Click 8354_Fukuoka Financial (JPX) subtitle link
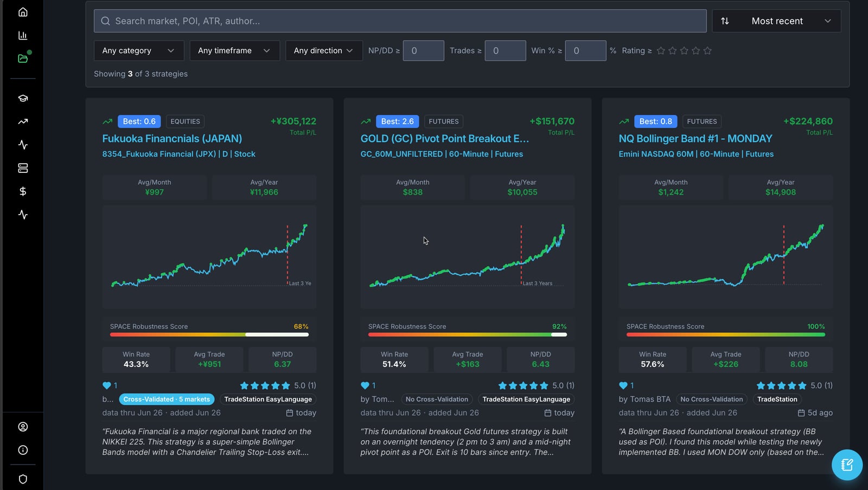This screenshot has height=490, width=868. (178, 154)
